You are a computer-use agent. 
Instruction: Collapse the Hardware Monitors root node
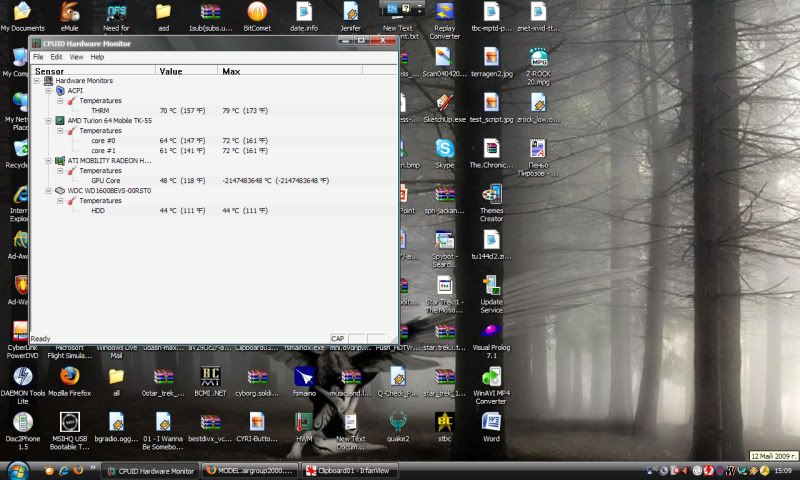point(37,81)
